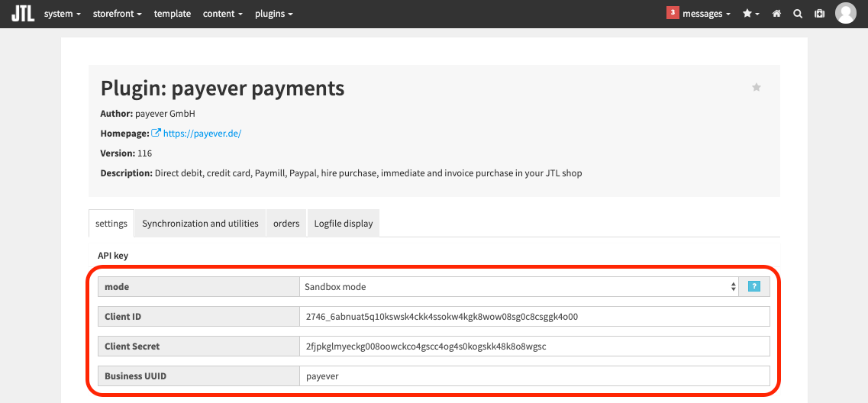Screen dimensions: 868x403
Task: Click the JTL logo
Action: click(x=23, y=13)
